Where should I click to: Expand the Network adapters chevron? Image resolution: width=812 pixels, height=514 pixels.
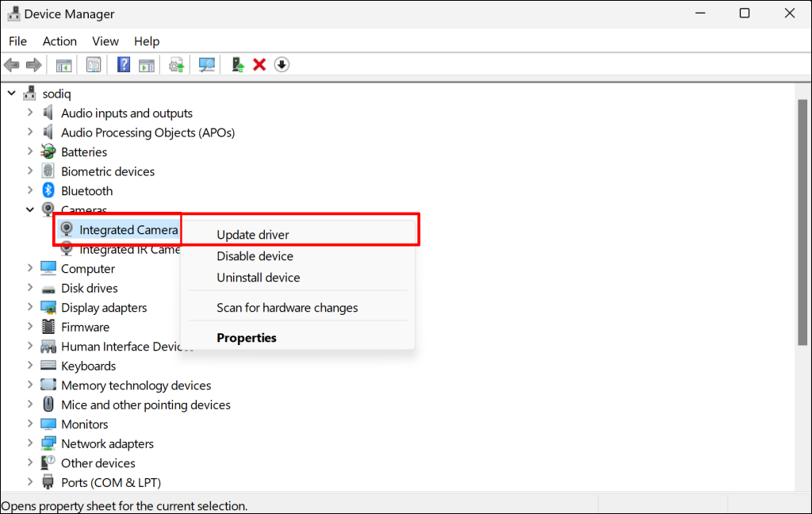point(30,443)
